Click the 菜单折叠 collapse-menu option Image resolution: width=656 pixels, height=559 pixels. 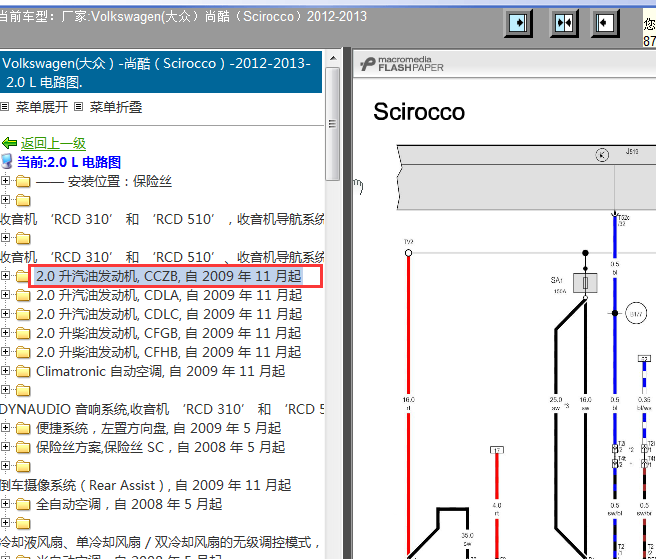click(x=116, y=107)
